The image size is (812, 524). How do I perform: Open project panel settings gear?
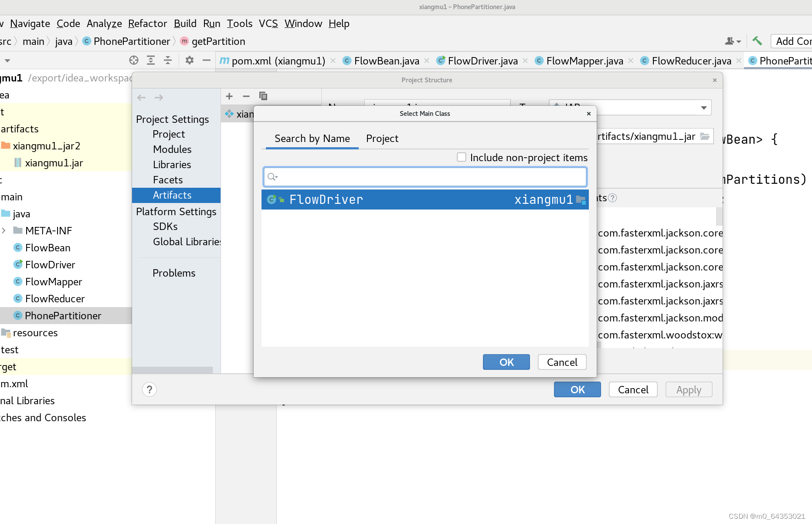coord(189,60)
